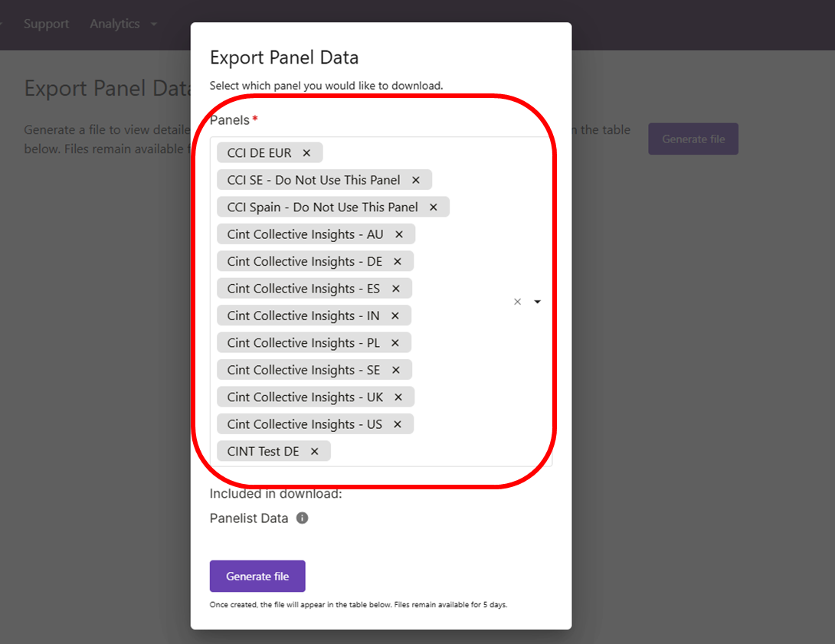Image resolution: width=835 pixels, height=644 pixels.
Task: Expand the Panels selection dropdown
Action: 537,302
